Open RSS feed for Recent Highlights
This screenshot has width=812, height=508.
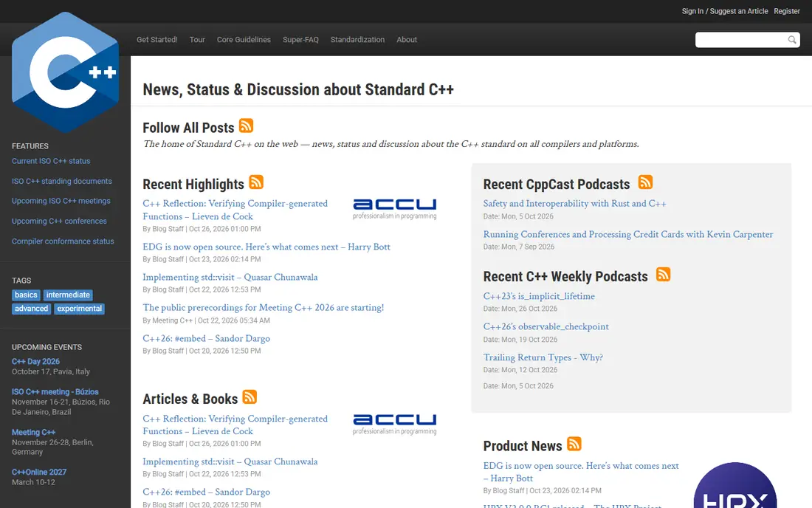pos(256,182)
